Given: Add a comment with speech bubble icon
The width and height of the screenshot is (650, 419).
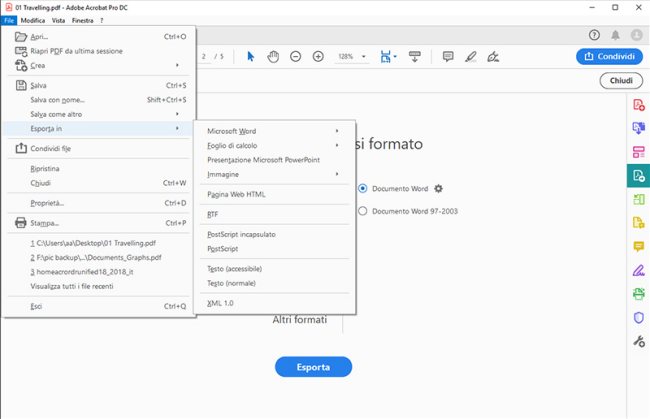Looking at the screenshot, I should coord(448,56).
